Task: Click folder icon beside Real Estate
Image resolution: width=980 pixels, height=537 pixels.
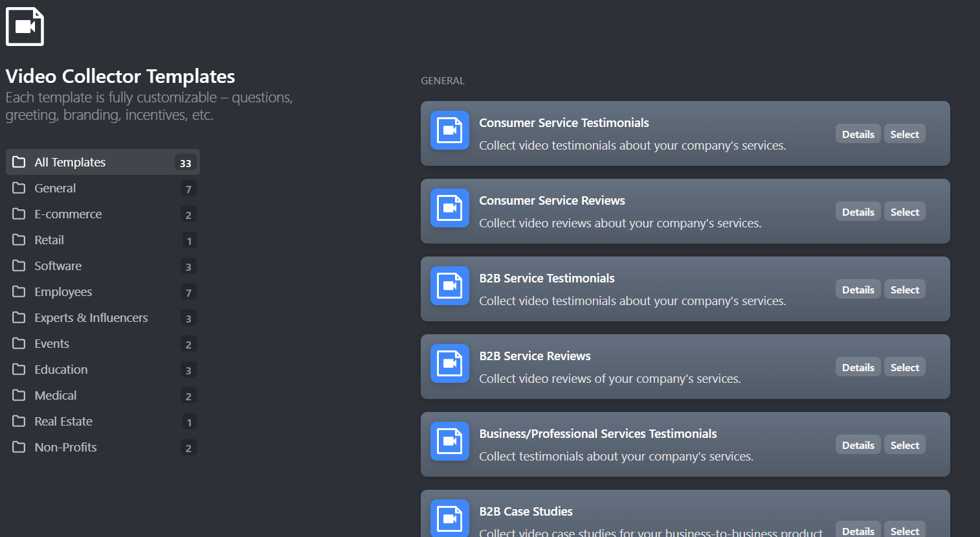Action: 19,421
